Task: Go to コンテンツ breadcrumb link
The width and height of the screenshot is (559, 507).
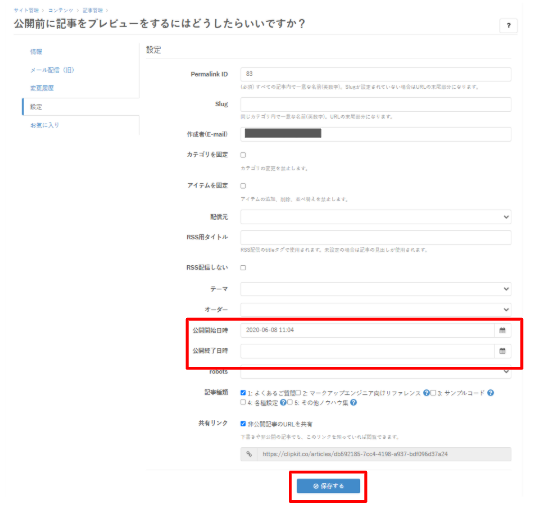Action: pos(61,10)
